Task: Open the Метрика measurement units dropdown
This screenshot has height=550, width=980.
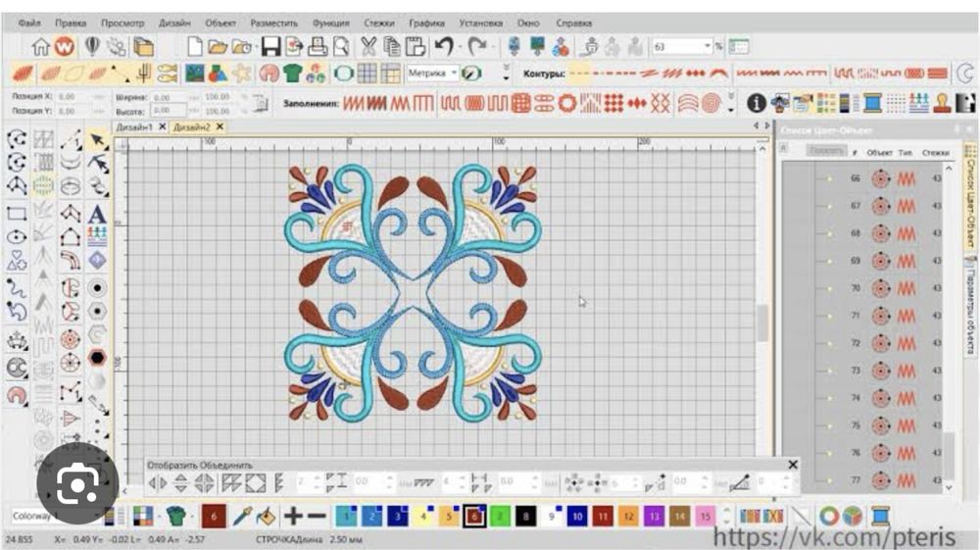Action: (455, 74)
